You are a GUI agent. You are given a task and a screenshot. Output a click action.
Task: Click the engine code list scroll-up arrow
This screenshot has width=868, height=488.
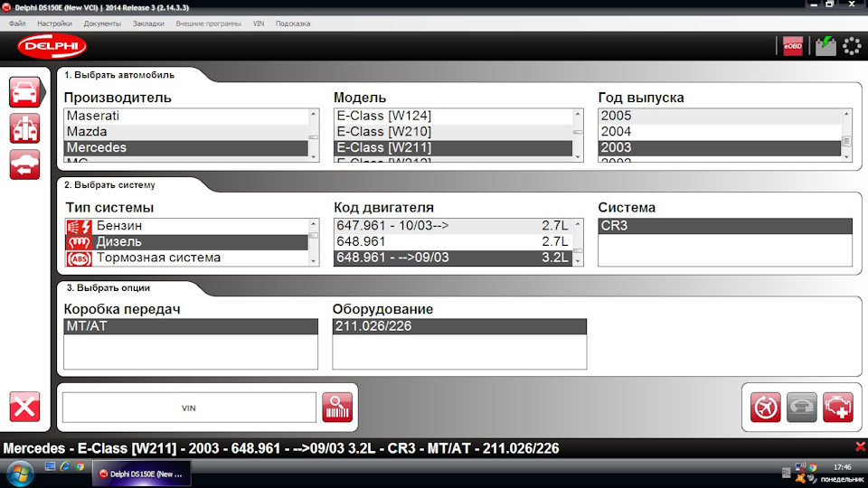pyautogui.click(x=578, y=224)
